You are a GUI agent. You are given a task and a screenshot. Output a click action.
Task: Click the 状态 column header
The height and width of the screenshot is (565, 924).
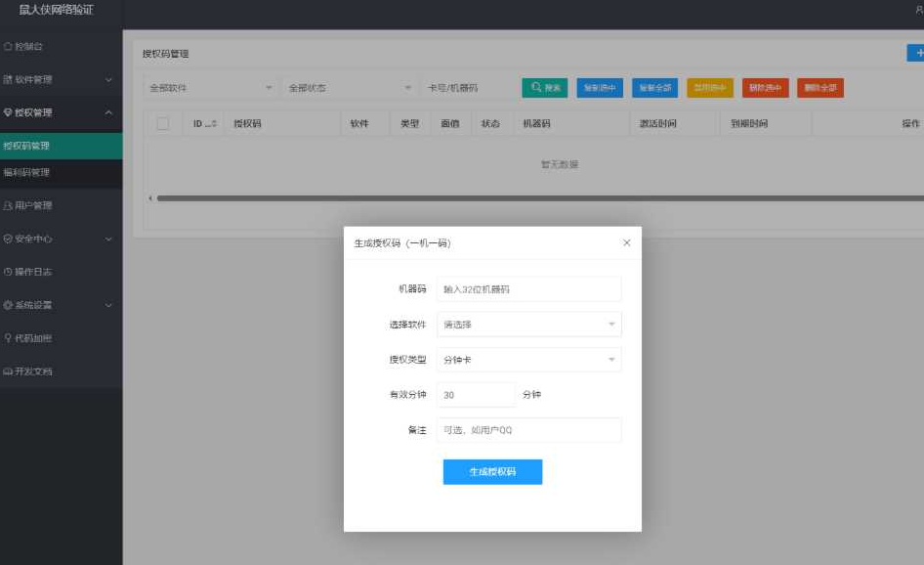490,123
